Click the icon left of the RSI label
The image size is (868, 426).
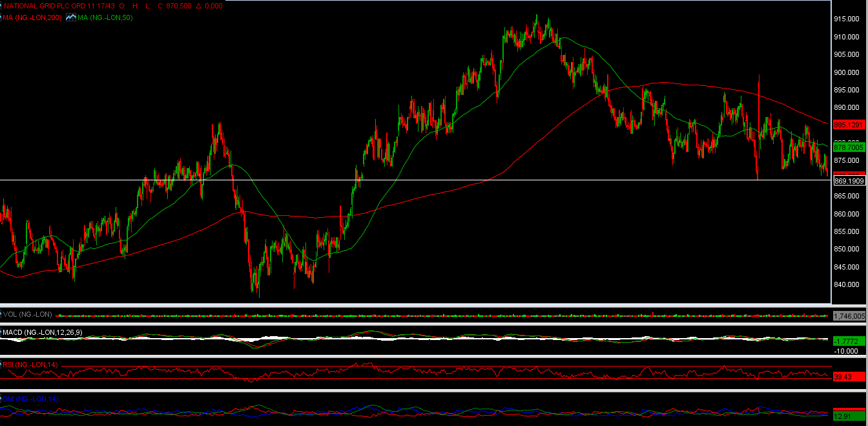1,365
